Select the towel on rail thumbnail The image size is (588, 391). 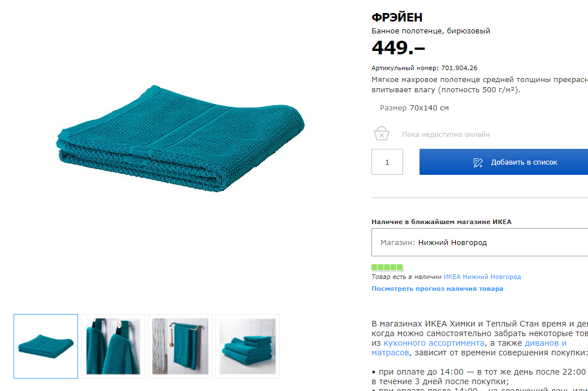[180, 346]
